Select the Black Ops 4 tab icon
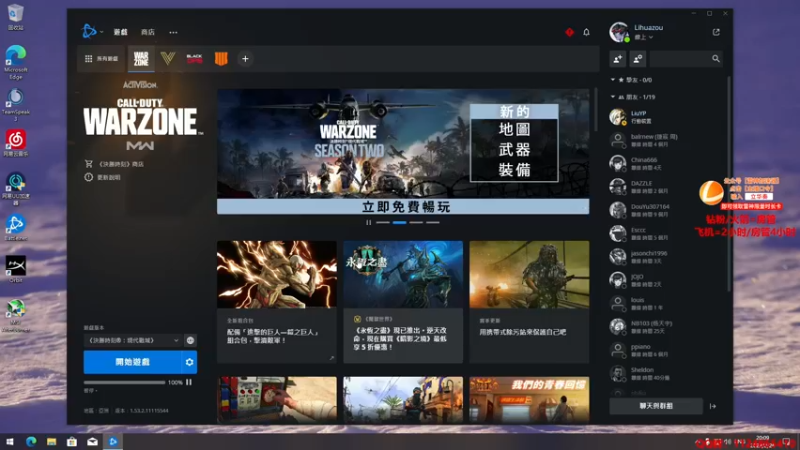This screenshot has height=450, width=800. click(x=221, y=59)
